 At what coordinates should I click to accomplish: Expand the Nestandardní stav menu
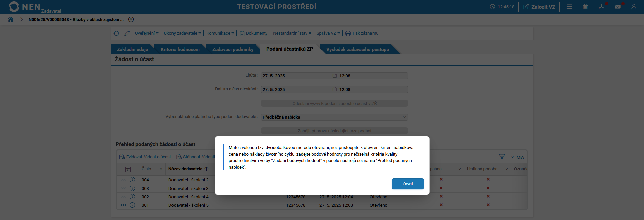[x=292, y=33]
